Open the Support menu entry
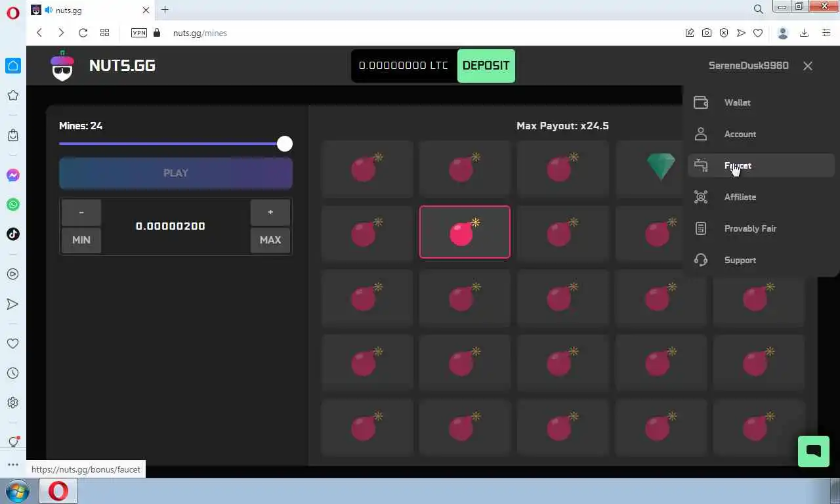Screen dimensions: 840x504 pyautogui.click(x=761, y=260)
